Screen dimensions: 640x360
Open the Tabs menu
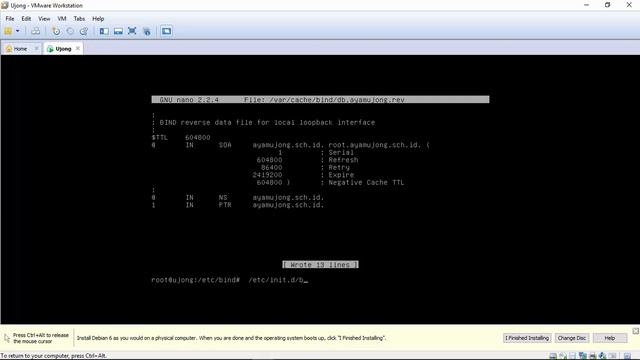point(79,19)
